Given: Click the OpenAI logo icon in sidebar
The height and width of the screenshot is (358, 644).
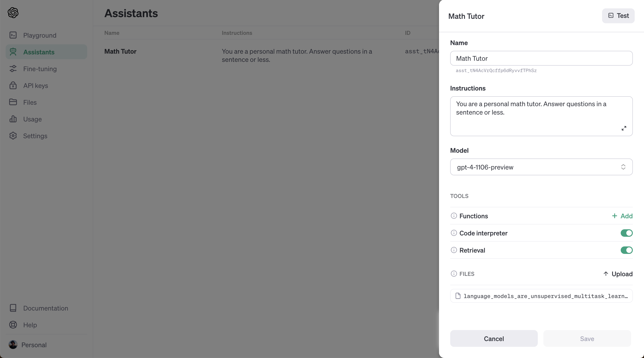Looking at the screenshot, I should pos(13,12).
